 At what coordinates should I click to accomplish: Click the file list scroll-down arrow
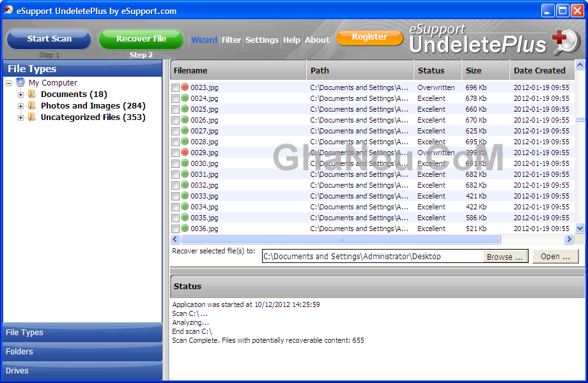tap(580, 228)
